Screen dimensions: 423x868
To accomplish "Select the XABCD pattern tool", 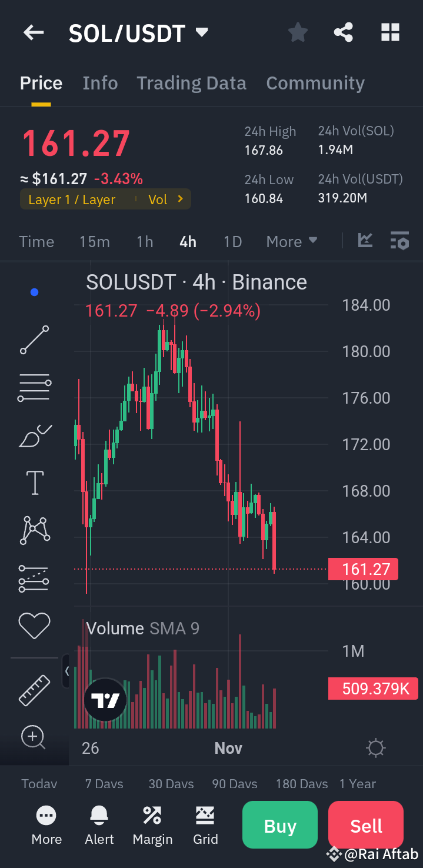I will pyautogui.click(x=34, y=530).
